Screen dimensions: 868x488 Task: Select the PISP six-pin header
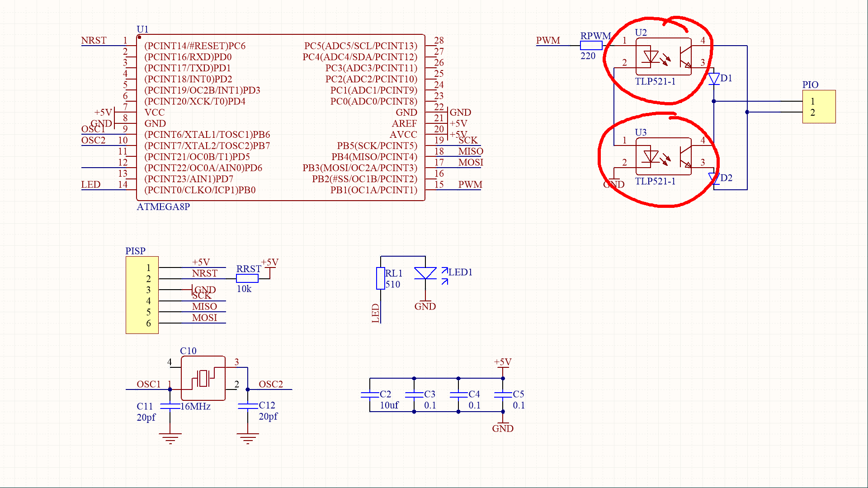pyautogui.click(x=142, y=295)
